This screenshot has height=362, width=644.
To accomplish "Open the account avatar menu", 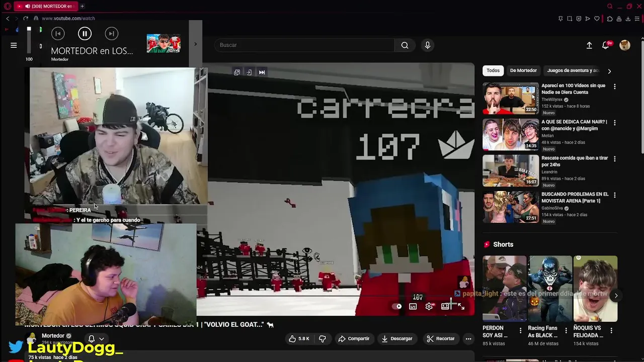I will click(625, 45).
